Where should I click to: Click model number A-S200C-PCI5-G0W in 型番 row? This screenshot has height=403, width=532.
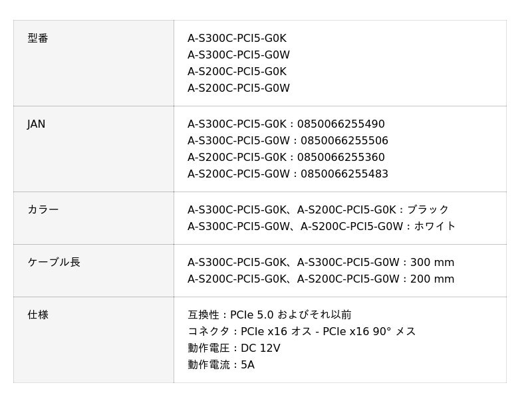point(239,88)
